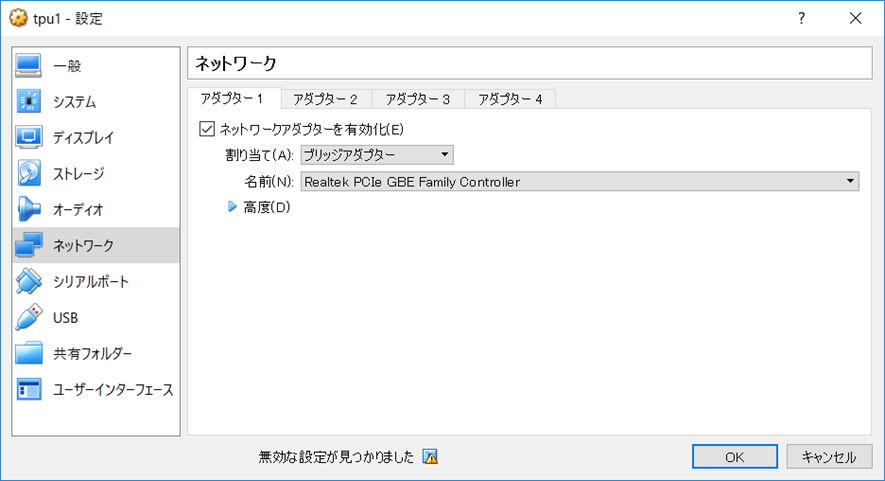Toggle the enable network adapter checkbox

(208, 129)
